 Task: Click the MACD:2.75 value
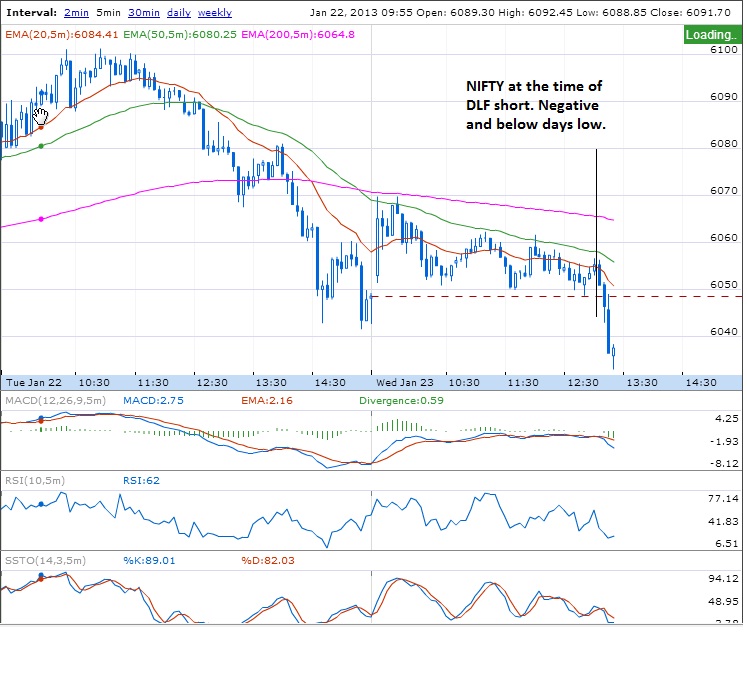153,401
